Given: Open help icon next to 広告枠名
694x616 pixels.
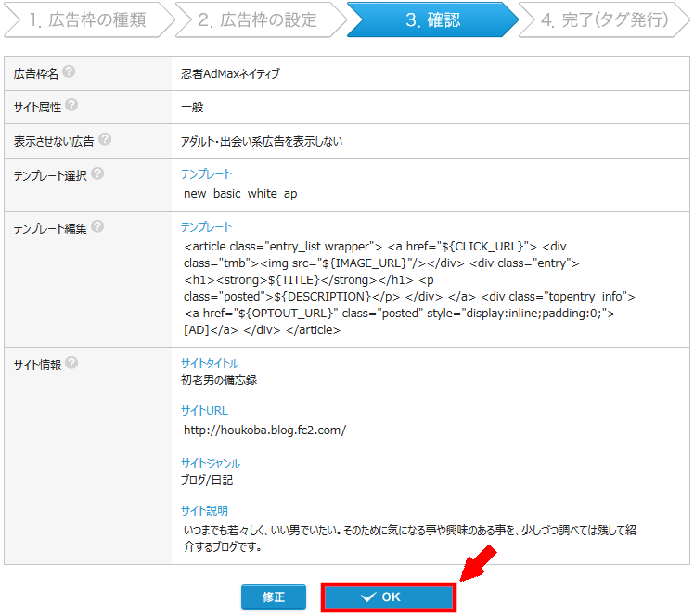Looking at the screenshot, I should [69, 71].
